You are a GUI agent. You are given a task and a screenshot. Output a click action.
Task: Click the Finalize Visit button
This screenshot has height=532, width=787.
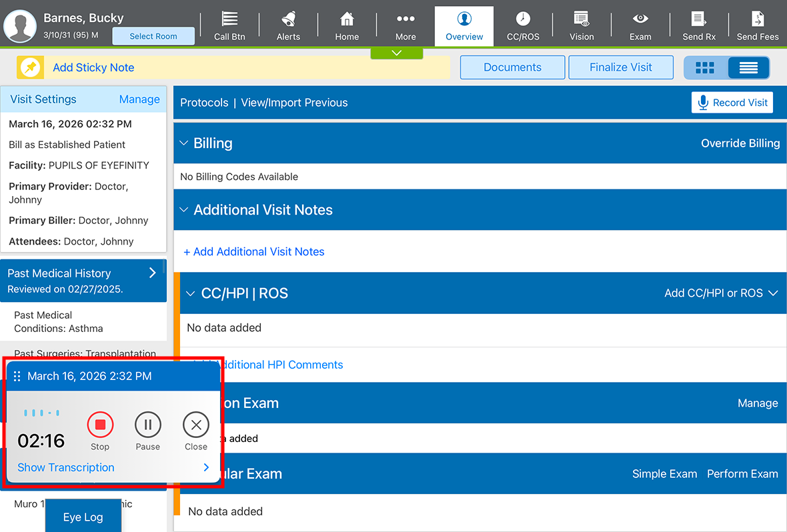click(621, 67)
